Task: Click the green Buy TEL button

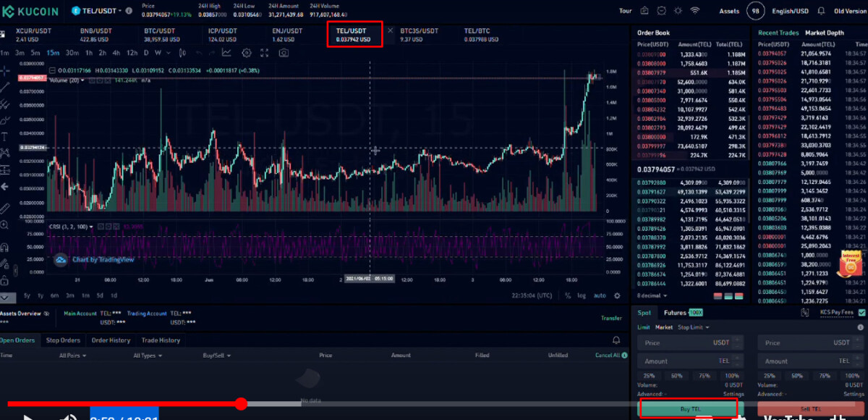Action: pos(690,409)
